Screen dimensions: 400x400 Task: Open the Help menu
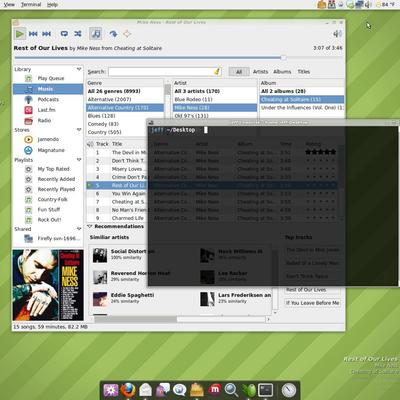(52, 5)
